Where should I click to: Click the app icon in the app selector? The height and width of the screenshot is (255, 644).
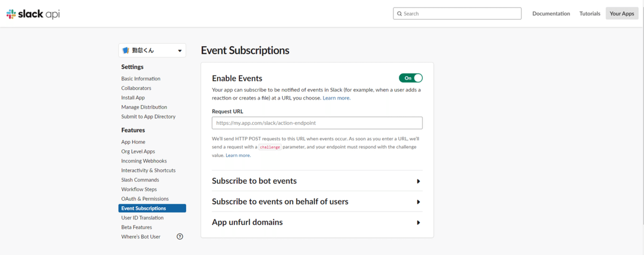126,50
